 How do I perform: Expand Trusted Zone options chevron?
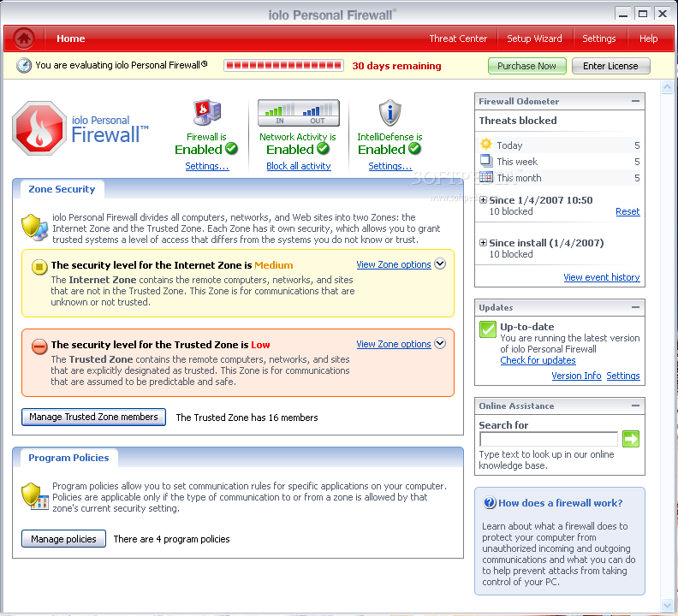point(440,343)
